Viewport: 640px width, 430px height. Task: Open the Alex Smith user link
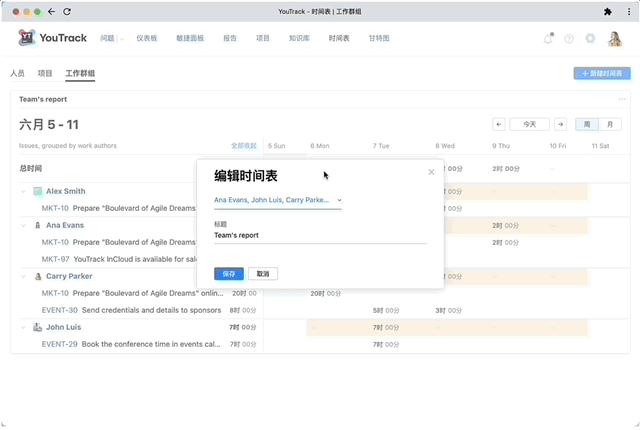[x=66, y=191]
